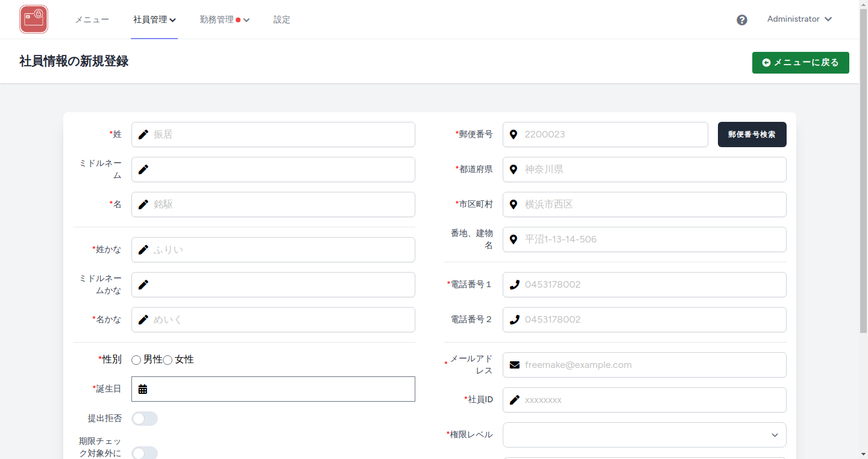Screen dimensions: 868x459
Task: Click the 都道府県 input field
Action: pyautogui.click(x=644, y=169)
